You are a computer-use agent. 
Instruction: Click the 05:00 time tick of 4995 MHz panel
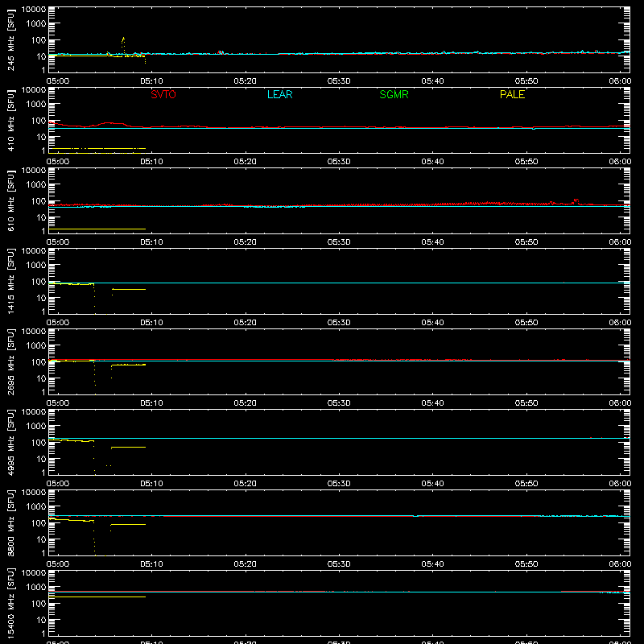click(58, 484)
